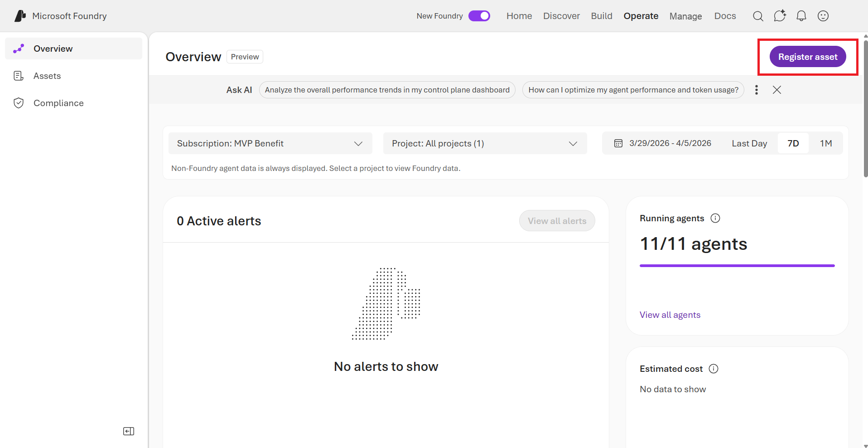Open Manage in top navigation
868x448 pixels.
[x=686, y=16]
